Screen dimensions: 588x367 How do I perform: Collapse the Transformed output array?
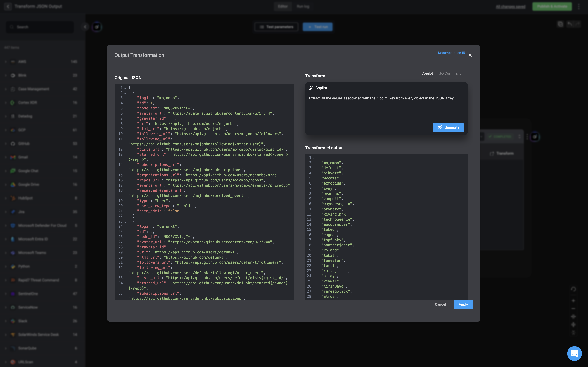(x=313, y=158)
